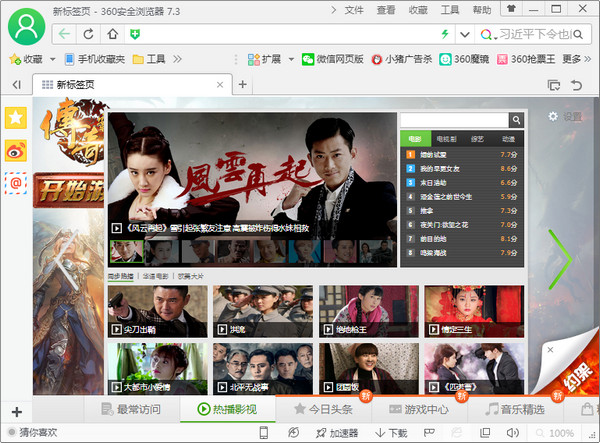Expand search engine selector dropdown
This screenshot has height=443, width=600.
[496, 38]
